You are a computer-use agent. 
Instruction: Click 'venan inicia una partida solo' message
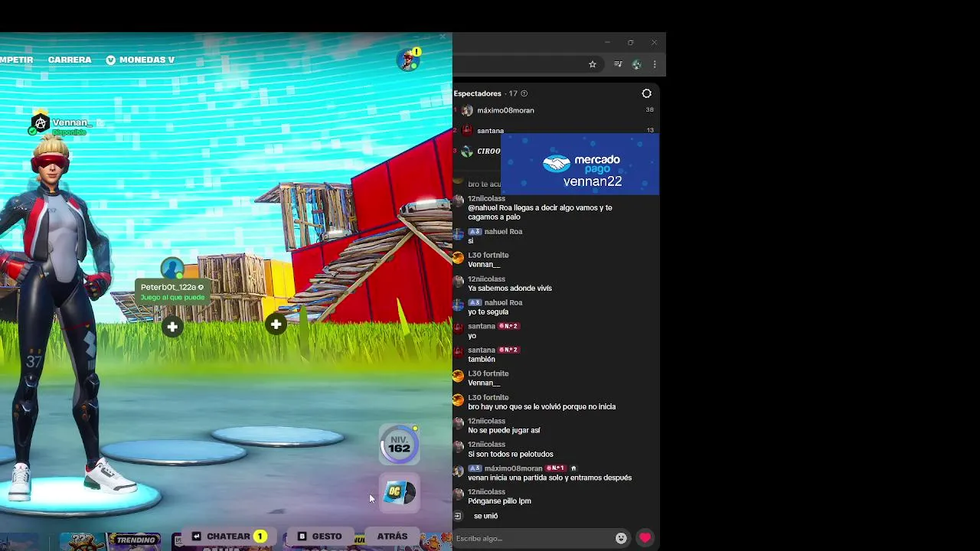coord(550,478)
